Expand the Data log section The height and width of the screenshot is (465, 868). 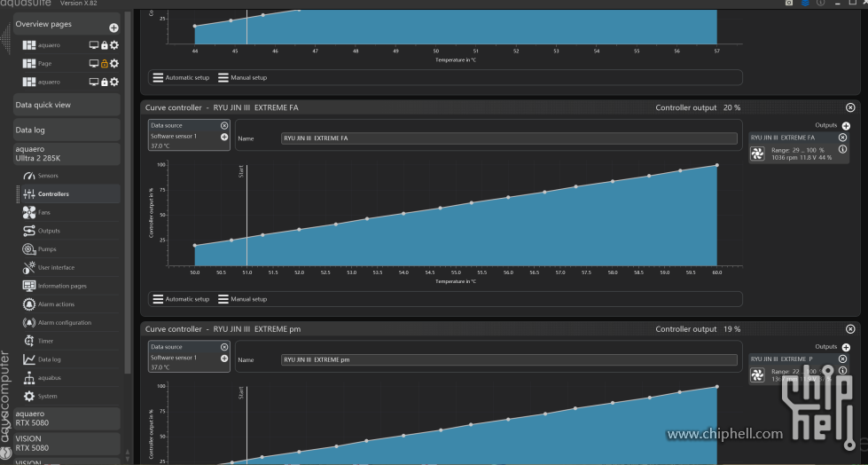66,130
